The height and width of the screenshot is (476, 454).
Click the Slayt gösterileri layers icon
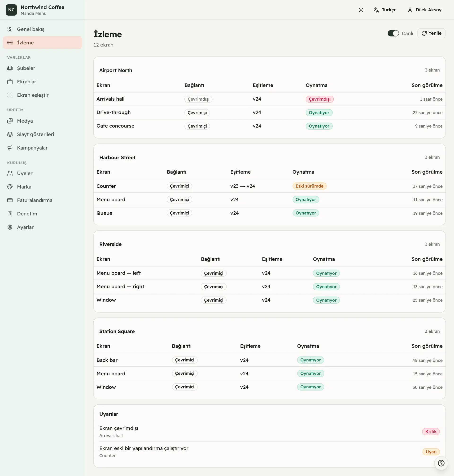[x=10, y=134]
